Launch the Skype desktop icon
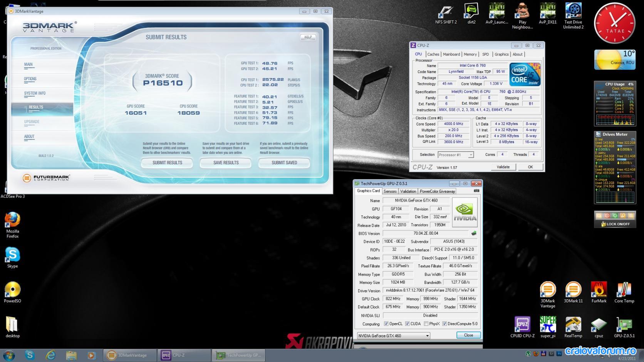The height and width of the screenshot is (362, 644). tap(13, 257)
